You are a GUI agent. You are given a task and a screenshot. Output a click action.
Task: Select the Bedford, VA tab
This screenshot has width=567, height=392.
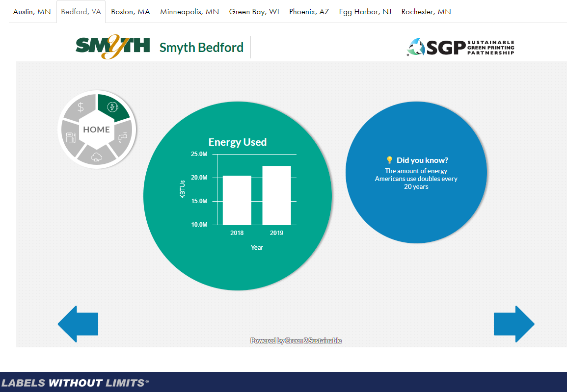click(x=81, y=12)
